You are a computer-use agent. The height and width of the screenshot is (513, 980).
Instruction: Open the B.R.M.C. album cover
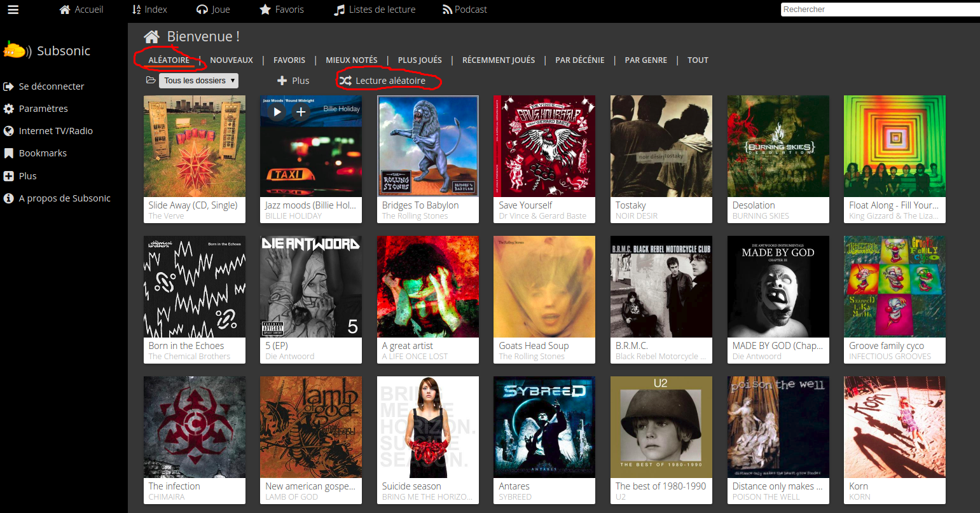point(661,287)
